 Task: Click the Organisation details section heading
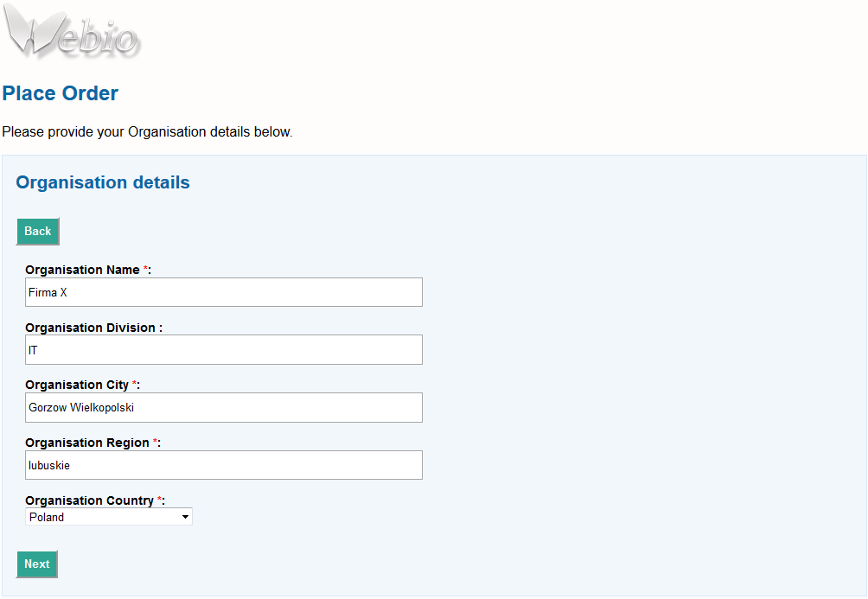(103, 182)
